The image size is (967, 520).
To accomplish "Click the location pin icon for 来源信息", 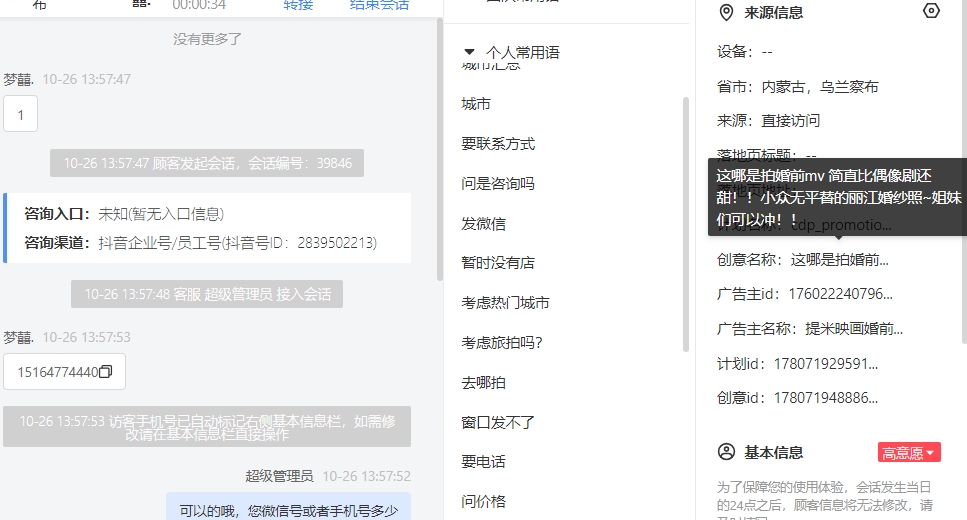I will 726,12.
